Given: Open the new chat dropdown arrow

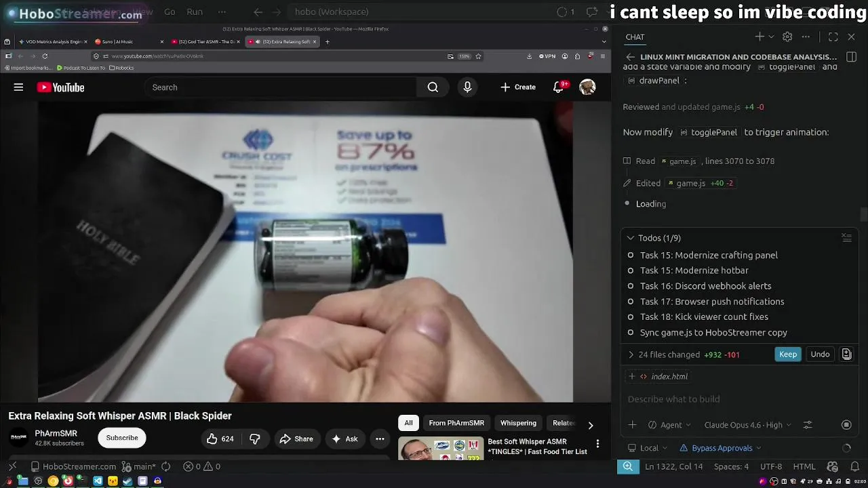Looking at the screenshot, I should click(771, 37).
